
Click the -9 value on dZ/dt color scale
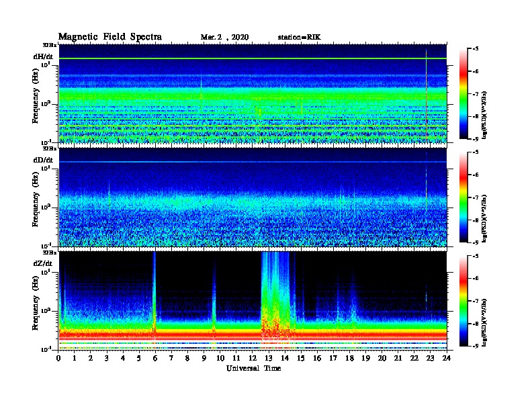[x=476, y=346]
